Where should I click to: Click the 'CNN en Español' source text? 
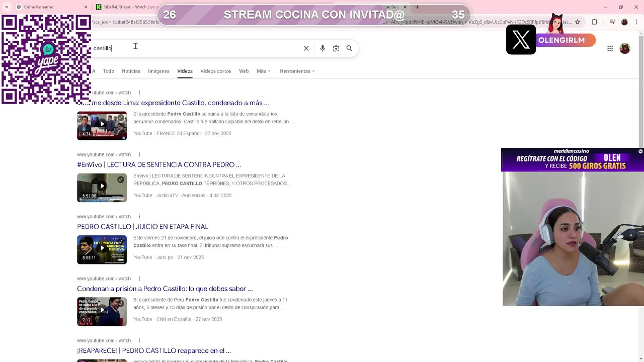(174, 319)
